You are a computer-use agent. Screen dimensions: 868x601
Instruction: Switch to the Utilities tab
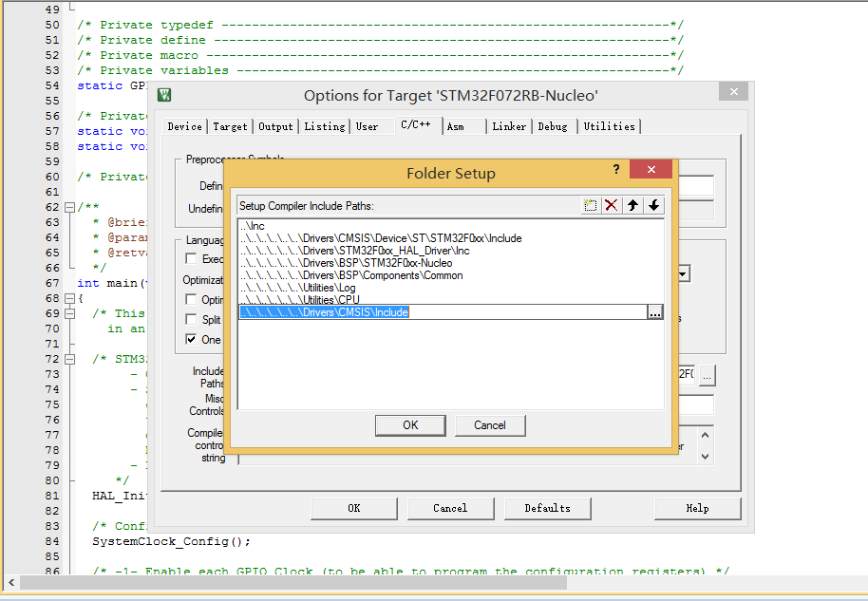point(610,126)
